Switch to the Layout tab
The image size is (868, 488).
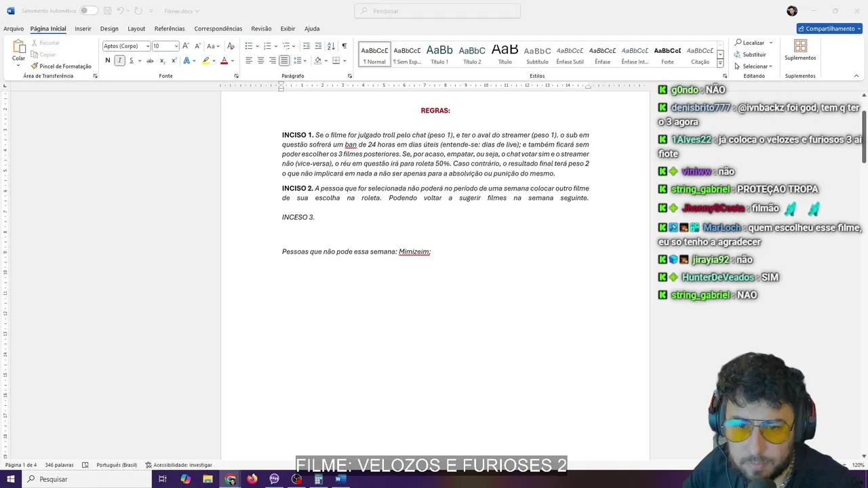136,28
